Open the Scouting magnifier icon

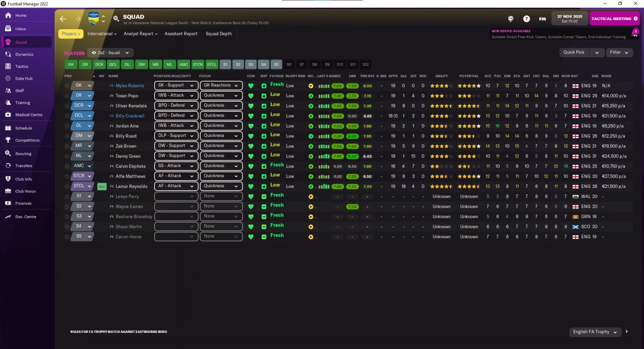[8, 154]
